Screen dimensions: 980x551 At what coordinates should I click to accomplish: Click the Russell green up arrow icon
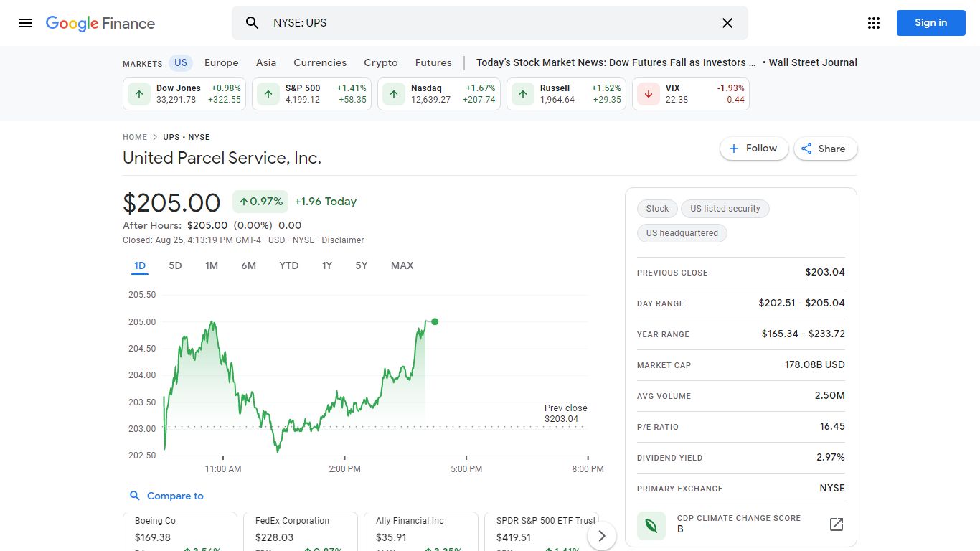[x=523, y=94]
